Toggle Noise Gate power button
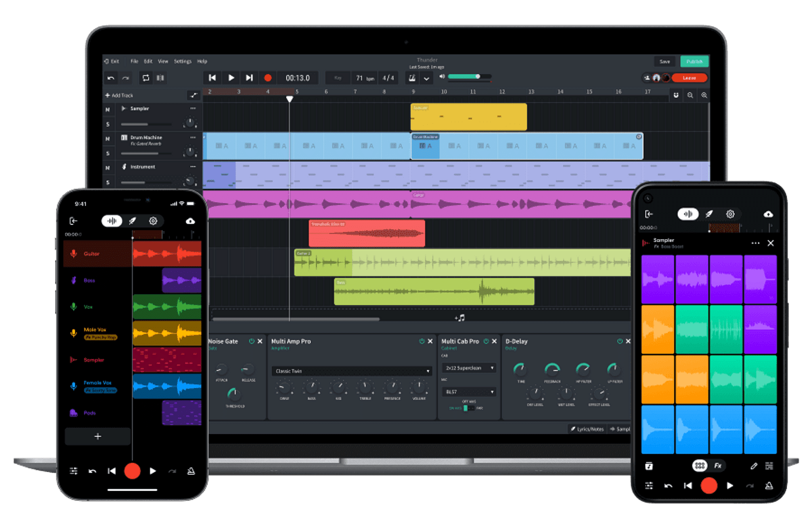812x526 pixels. (251, 341)
